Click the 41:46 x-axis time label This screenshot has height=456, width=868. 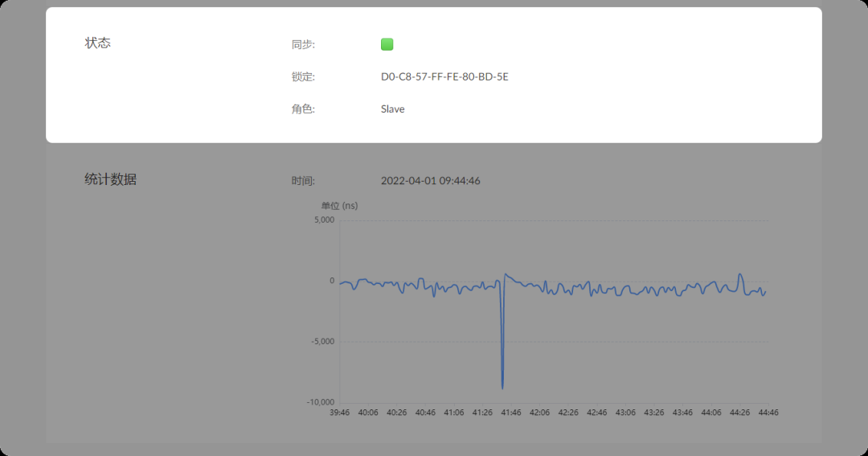[511, 413]
